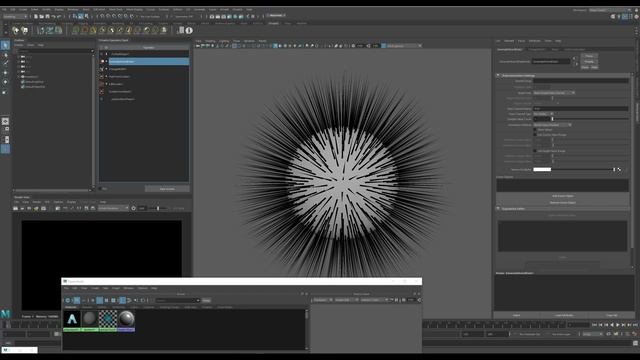Toggle visibility icon of the selected blue row
The width and height of the screenshot is (640, 360).
pos(102,61)
